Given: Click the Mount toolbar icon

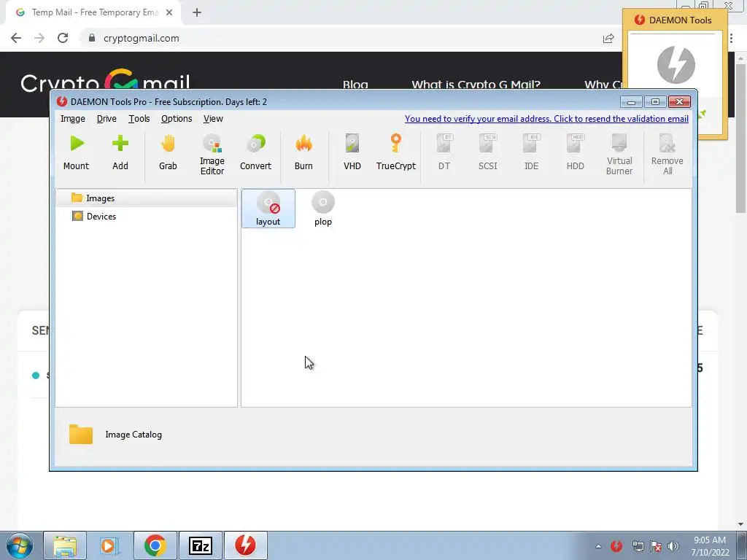Looking at the screenshot, I should pyautogui.click(x=76, y=152).
